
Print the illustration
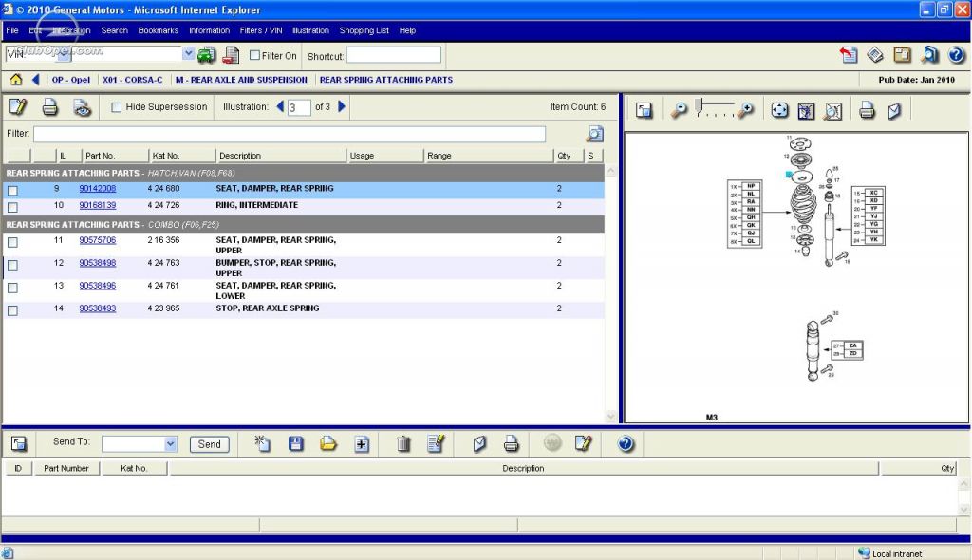867,111
